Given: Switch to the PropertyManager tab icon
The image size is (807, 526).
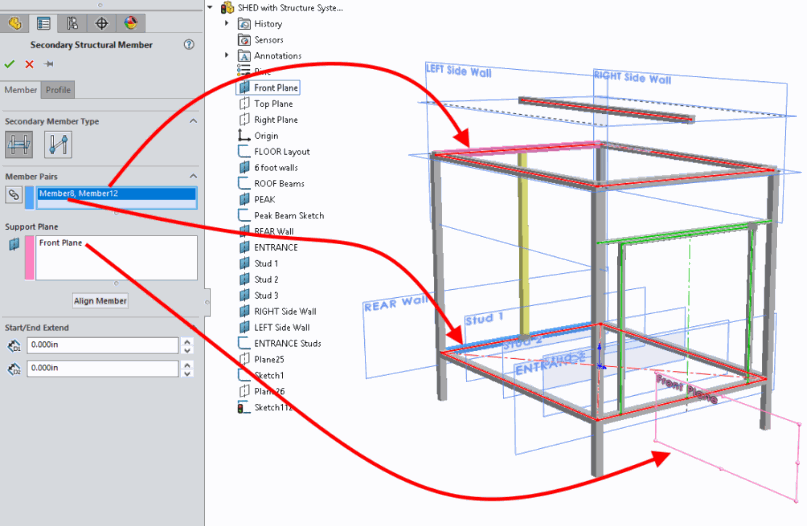Looking at the screenshot, I should coord(43,23).
